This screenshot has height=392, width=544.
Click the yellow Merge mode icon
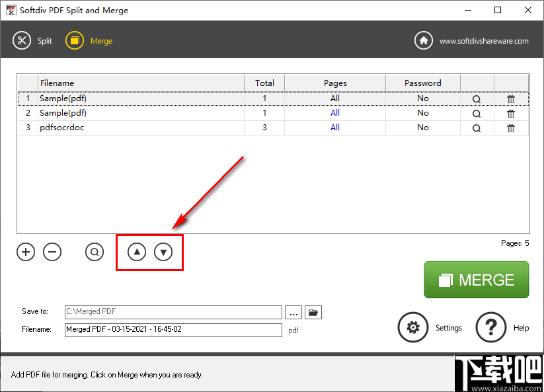[75, 40]
